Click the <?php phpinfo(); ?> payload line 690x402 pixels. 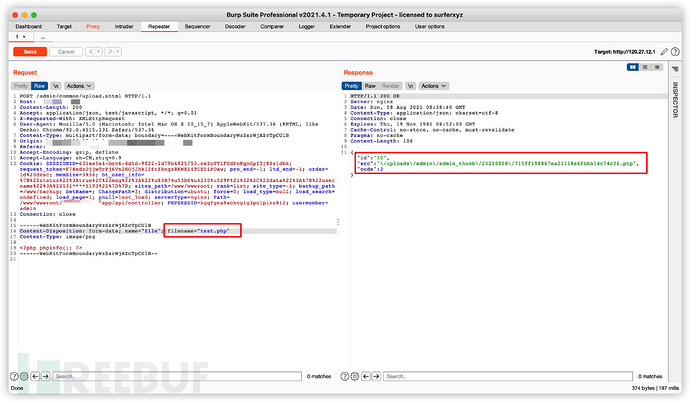pyautogui.click(x=51, y=248)
